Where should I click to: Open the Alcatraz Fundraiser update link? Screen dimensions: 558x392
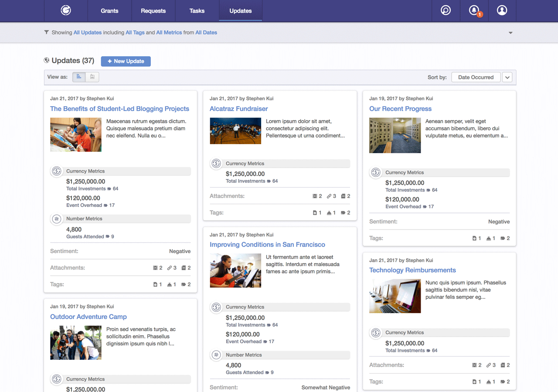coord(238,109)
